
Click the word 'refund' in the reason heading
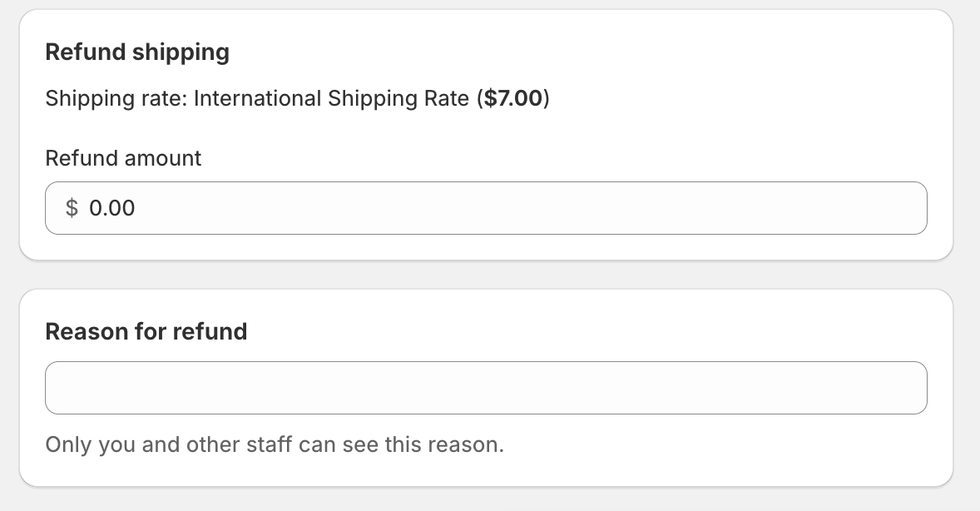(x=210, y=332)
